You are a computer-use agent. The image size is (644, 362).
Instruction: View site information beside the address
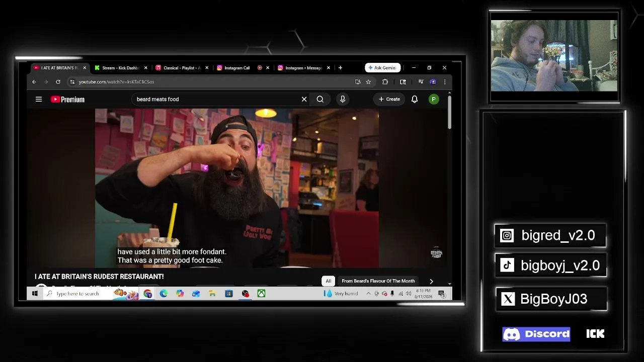point(72,82)
